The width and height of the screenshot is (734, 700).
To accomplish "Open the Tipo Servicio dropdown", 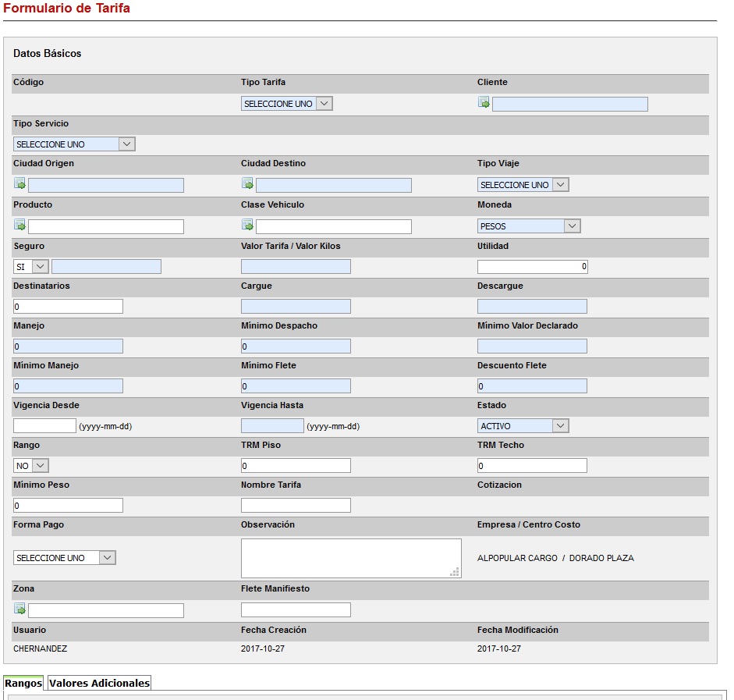I will (x=74, y=144).
